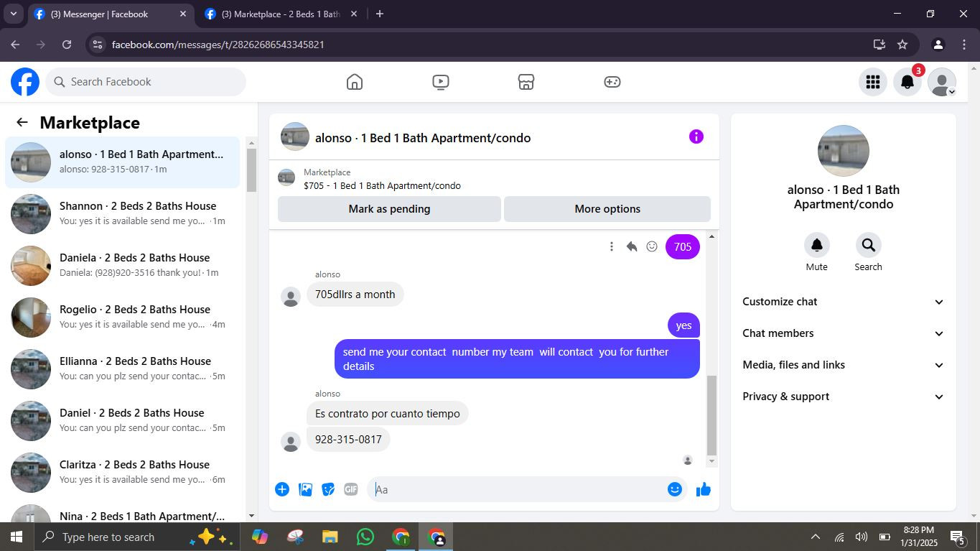Expand Customize chat section

[x=844, y=302]
